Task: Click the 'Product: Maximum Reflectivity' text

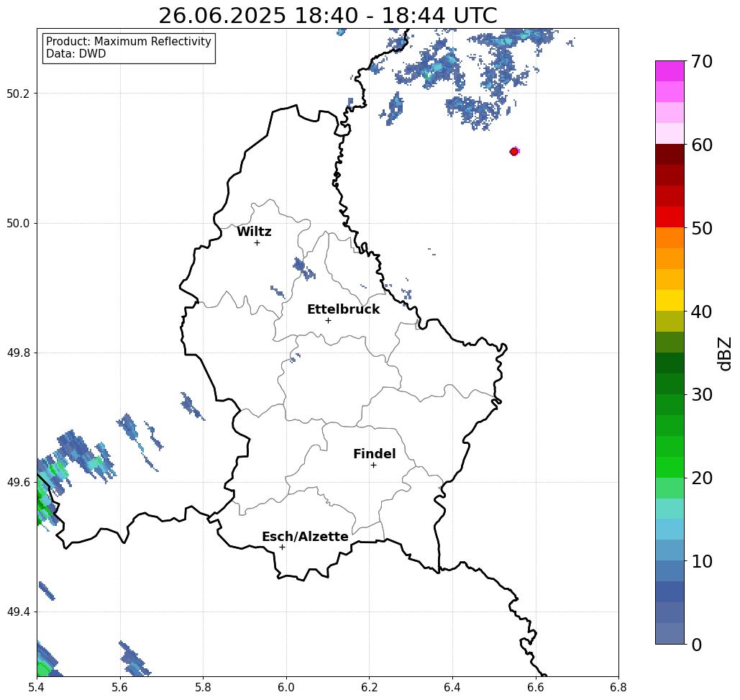Action: tap(128, 42)
